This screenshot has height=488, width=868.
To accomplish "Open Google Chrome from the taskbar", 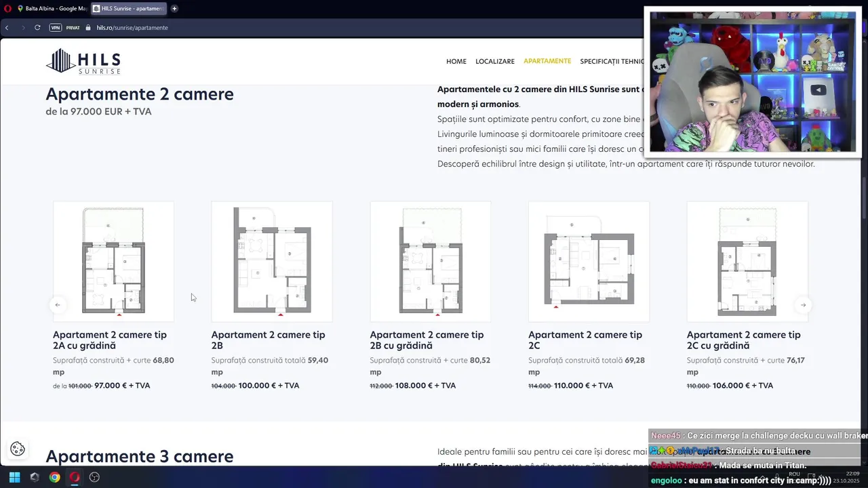I will (x=54, y=477).
